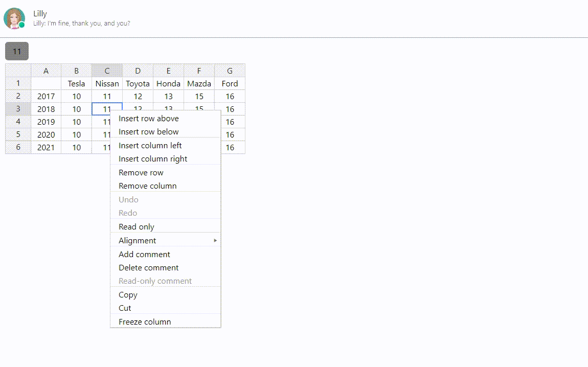Toggle Read only for the cell

pyautogui.click(x=165, y=227)
